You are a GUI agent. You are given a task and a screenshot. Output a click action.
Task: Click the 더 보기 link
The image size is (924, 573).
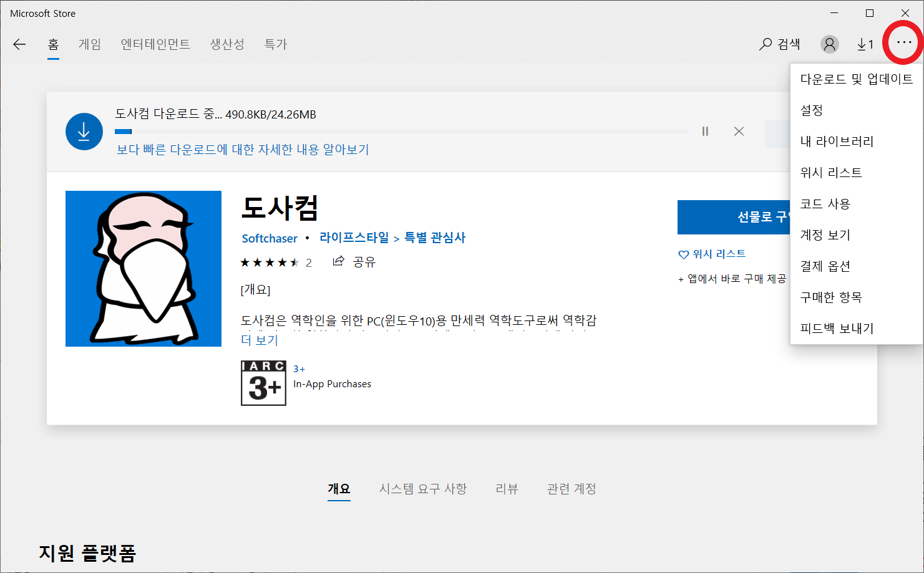(260, 340)
